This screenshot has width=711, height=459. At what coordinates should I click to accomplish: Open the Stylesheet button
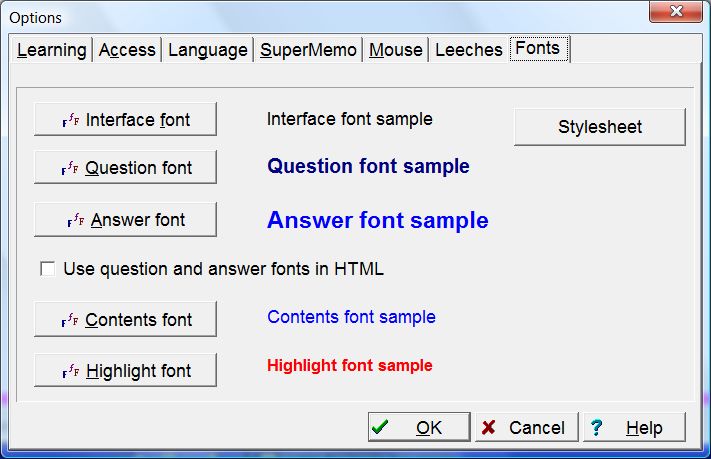[x=599, y=127]
